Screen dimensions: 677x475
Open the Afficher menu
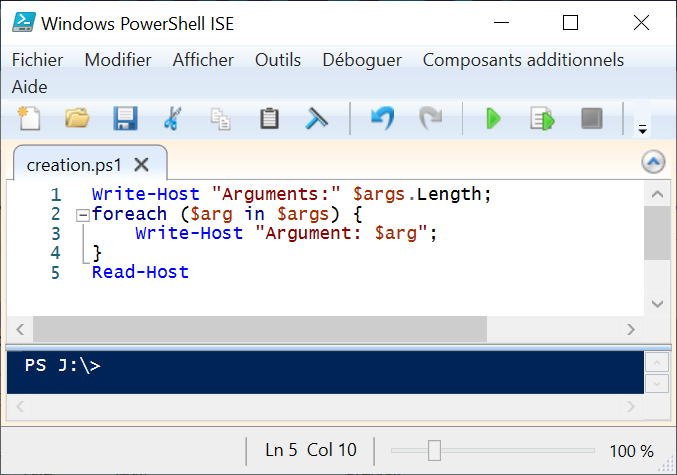tap(203, 60)
